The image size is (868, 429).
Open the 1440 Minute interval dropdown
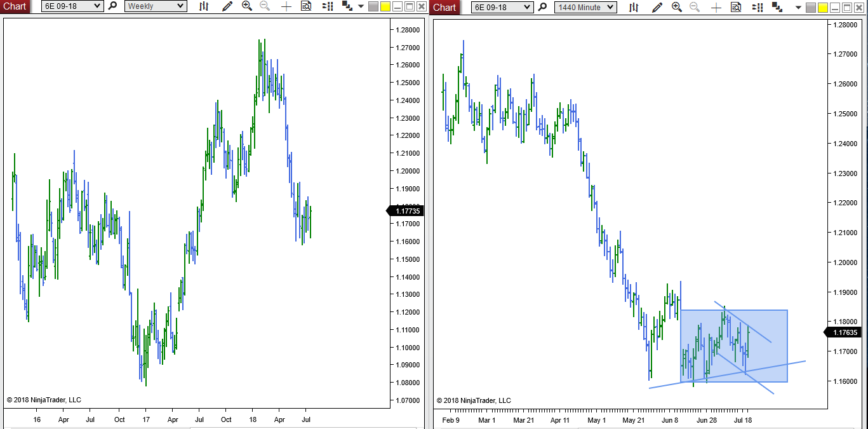pyautogui.click(x=585, y=8)
